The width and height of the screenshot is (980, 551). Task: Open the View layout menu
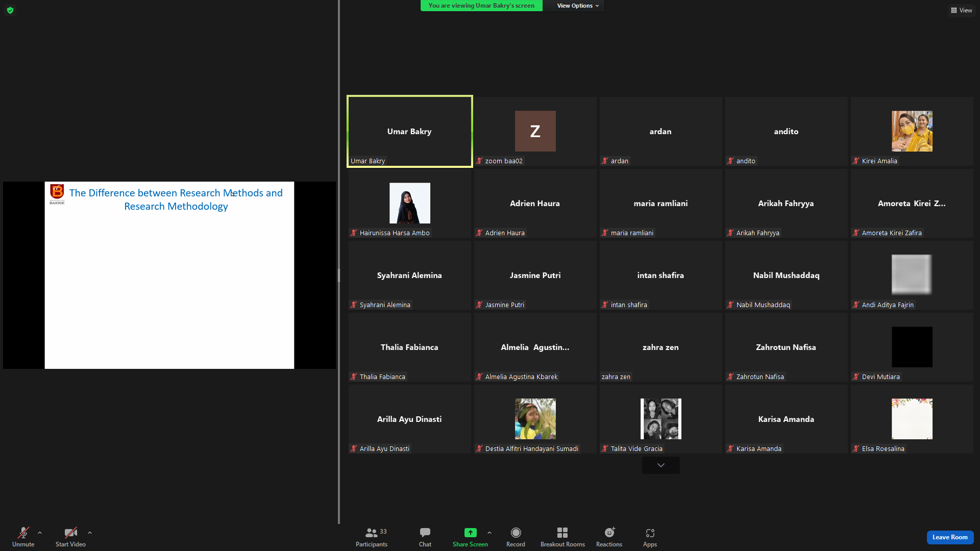click(x=961, y=10)
